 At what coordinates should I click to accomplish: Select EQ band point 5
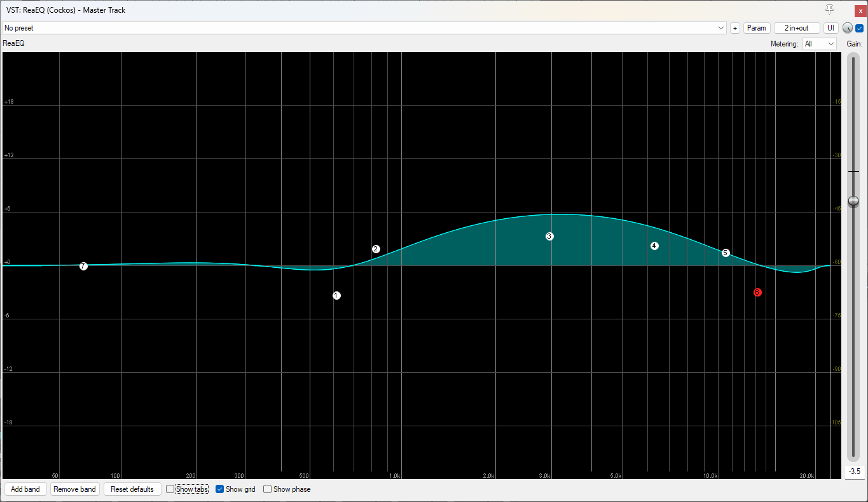(726, 253)
